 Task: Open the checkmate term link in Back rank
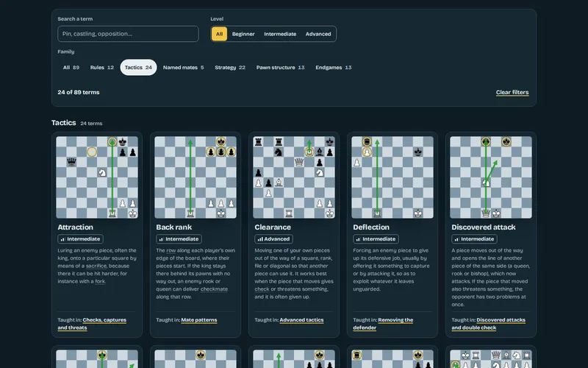tap(214, 289)
